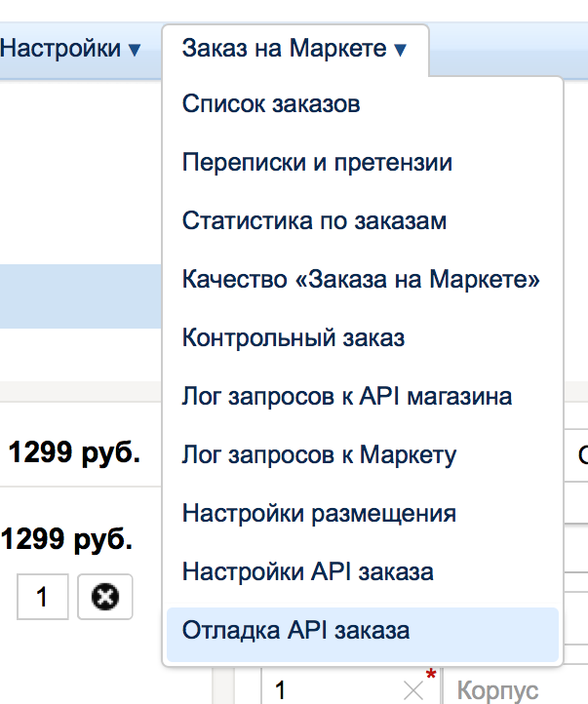588x704 pixels.
Task: View Лог запросов к Маркету
Action: (319, 455)
